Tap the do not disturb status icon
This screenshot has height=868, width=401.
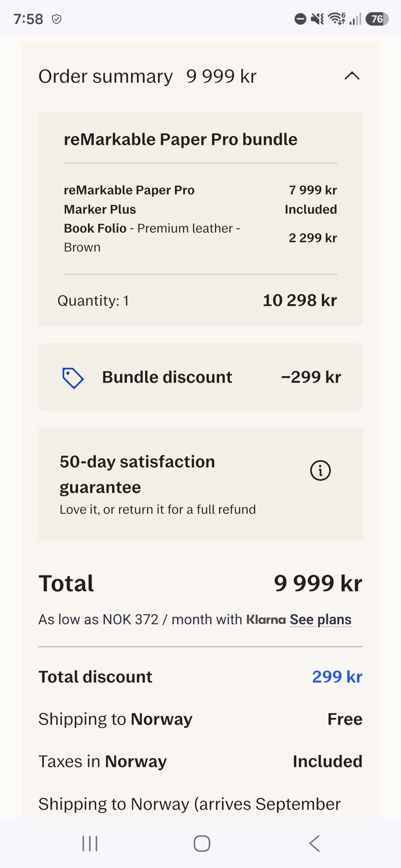[300, 19]
